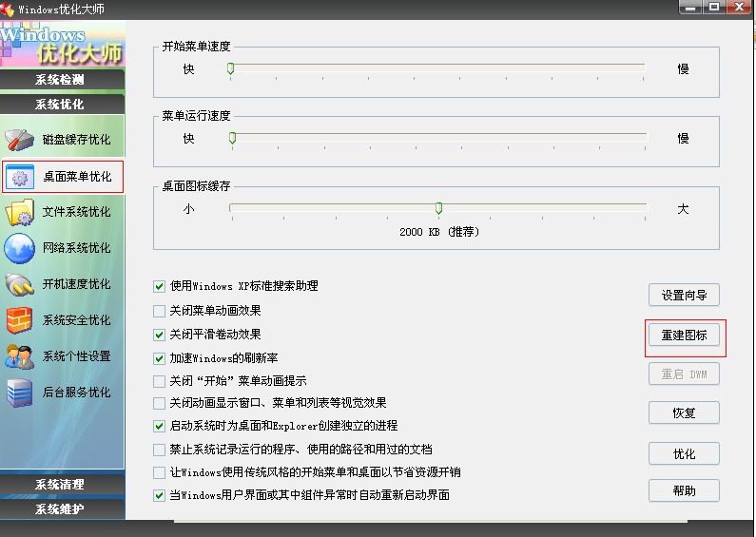The width and height of the screenshot is (756, 537).
Task: Maximize the Windows优化大师 window
Action: tap(714, 7)
